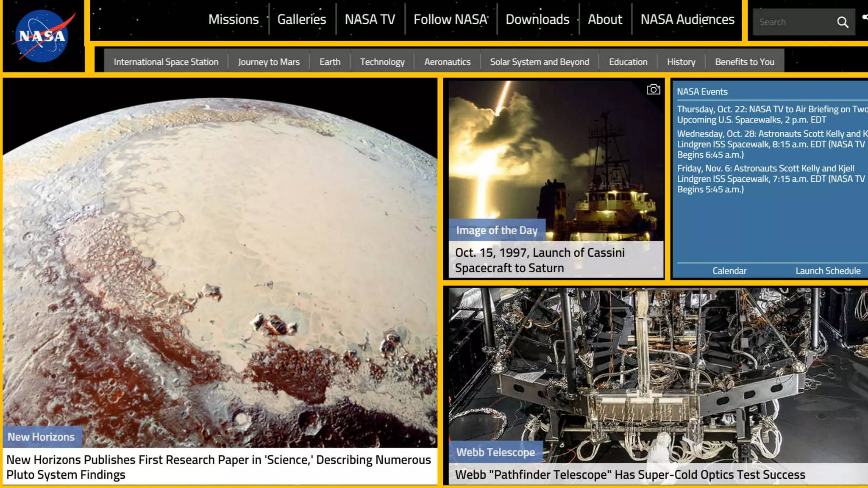Click the NASA logo
This screenshot has width=868, height=488.
click(43, 36)
